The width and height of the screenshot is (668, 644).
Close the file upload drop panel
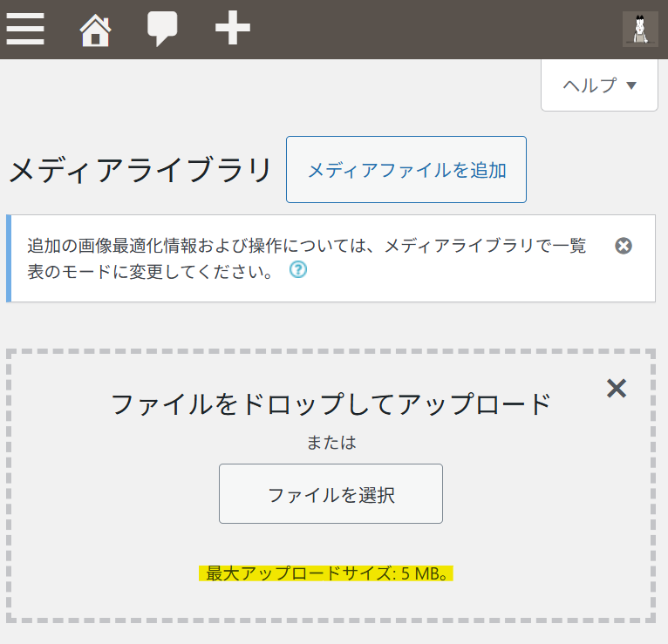pyautogui.click(x=617, y=389)
